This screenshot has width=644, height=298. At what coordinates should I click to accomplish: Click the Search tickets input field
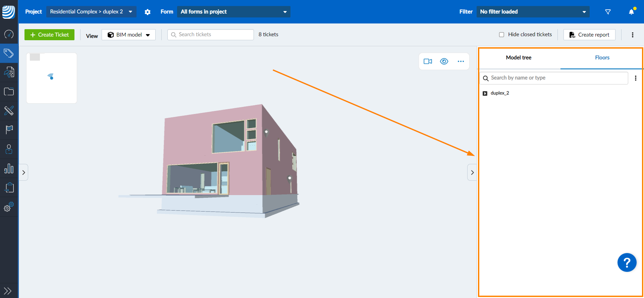pyautogui.click(x=211, y=35)
